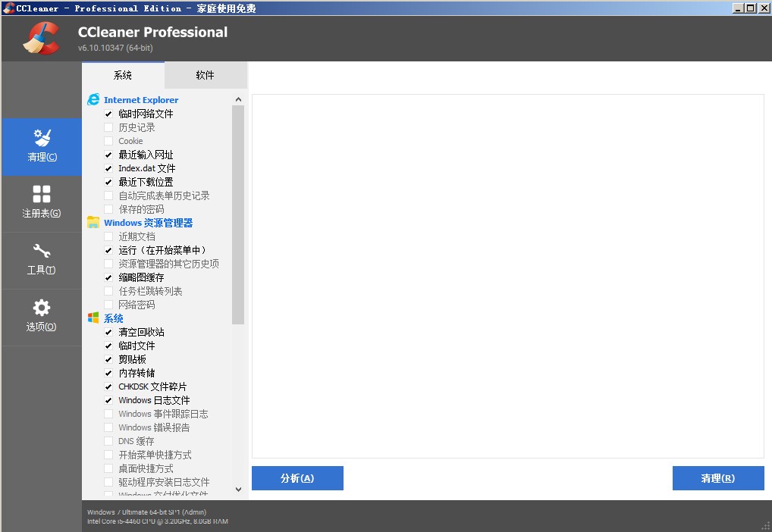
Task: Uncheck 清空回收站 checkbox
Action: click(108, 332)
